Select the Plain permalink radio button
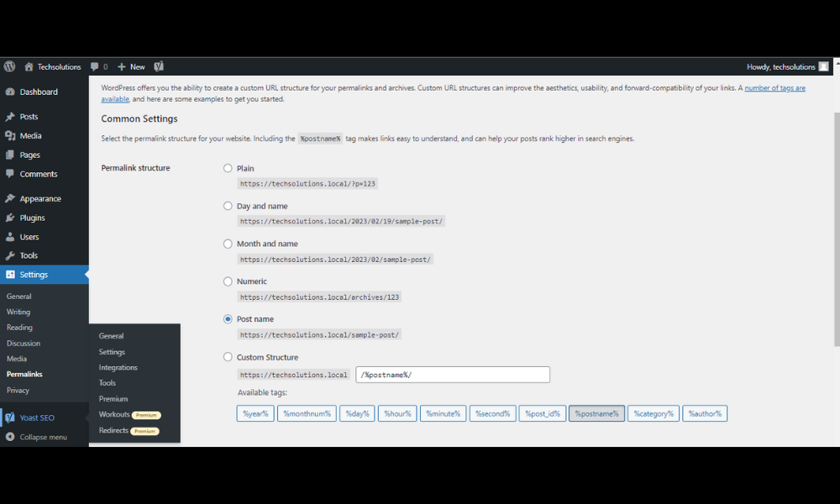This screenshot has height=504, width=840. (x=228, y=168)
